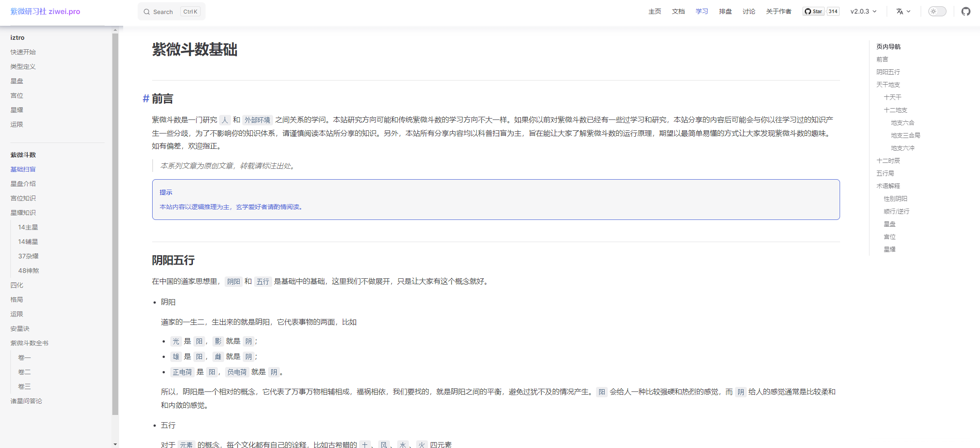
Task: Click the sidebar scrollbar on the left
Action: [x=116, y=226]
